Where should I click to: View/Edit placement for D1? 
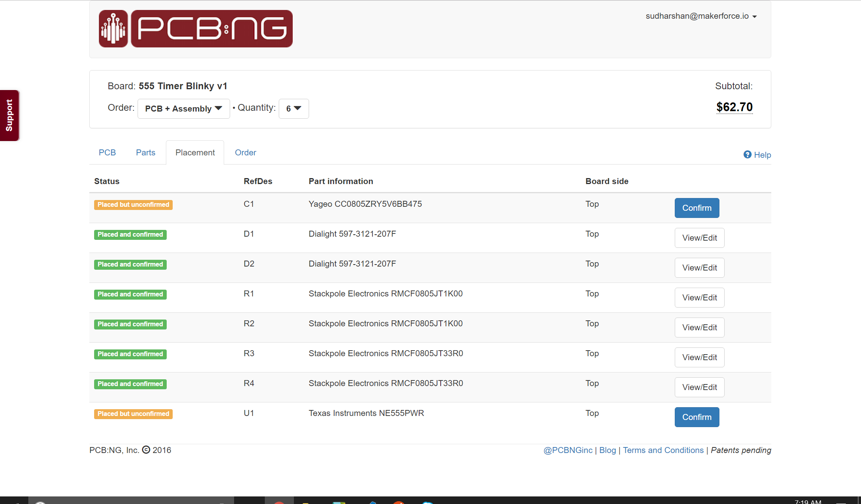pos(699,238)
